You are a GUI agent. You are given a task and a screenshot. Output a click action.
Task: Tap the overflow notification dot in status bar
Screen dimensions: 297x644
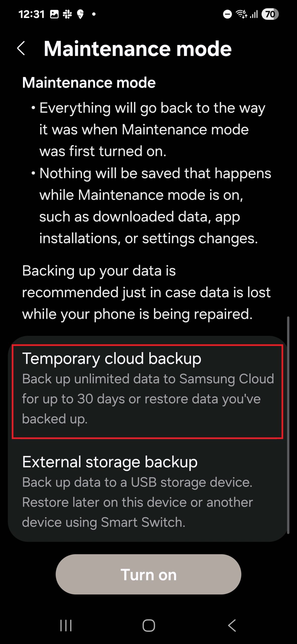tap(94, 14)
